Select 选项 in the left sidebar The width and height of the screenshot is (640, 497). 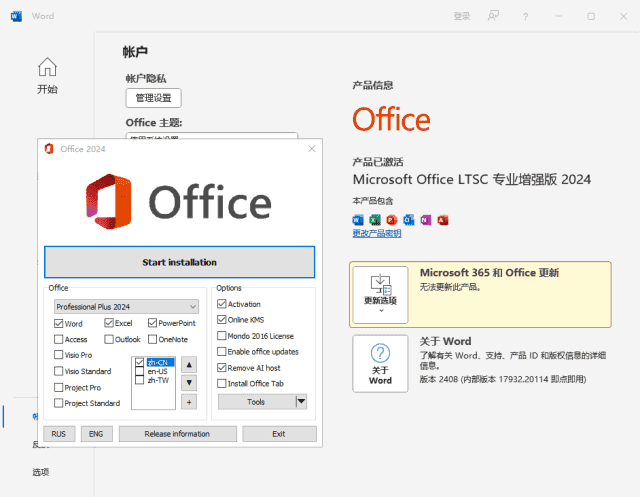pos(40,472)
